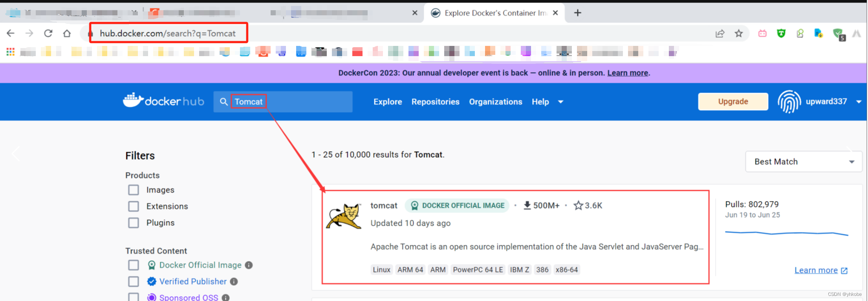
Task: Open the browser home page icon
Action: pos(67,33)
